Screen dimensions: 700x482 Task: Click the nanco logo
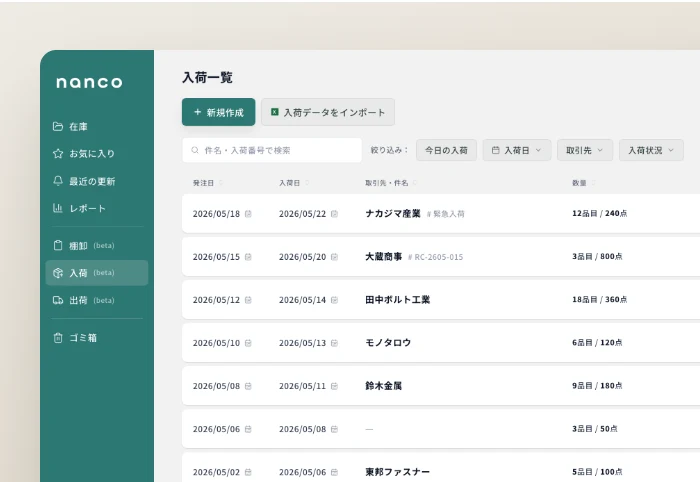(89, 82)
